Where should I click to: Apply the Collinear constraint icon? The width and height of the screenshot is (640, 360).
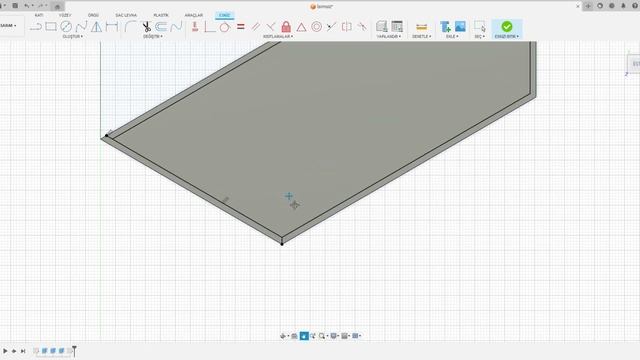[x=331, y=27]
